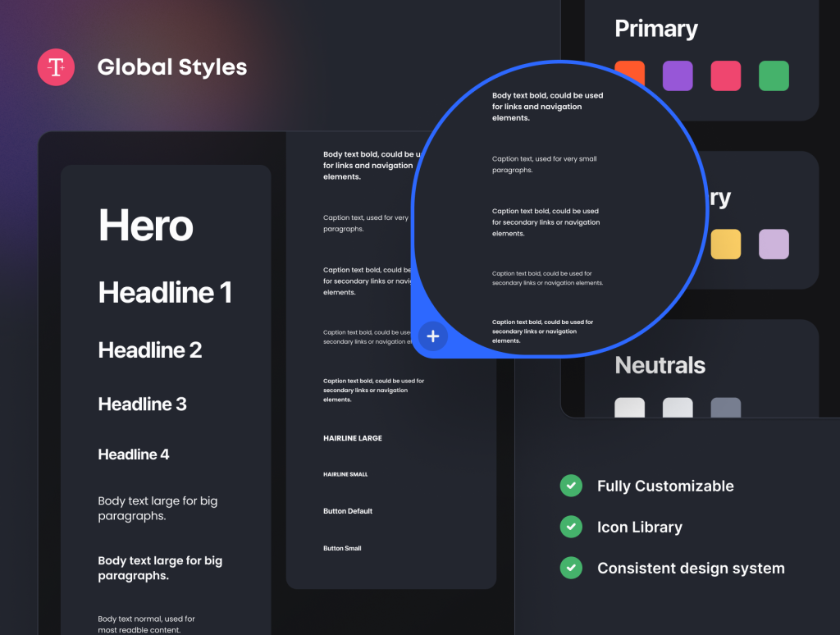Click the plus icon on the magnifier
840x635 pixels.
pos(433,336)
